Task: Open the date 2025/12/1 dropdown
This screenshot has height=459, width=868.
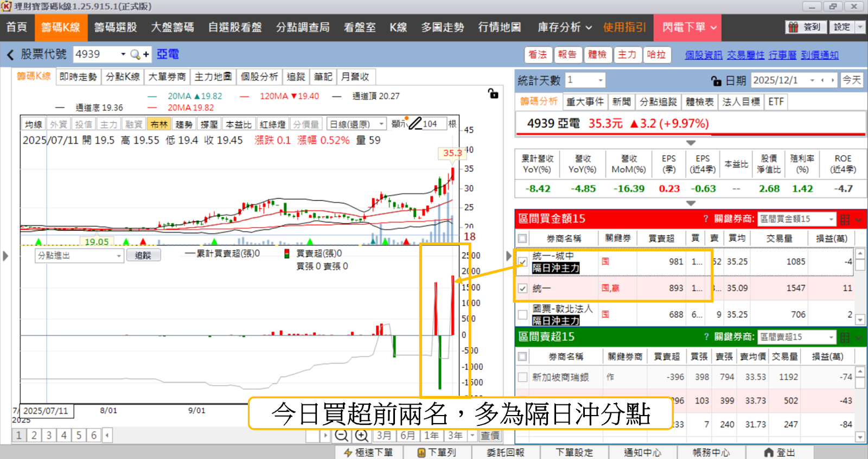Action: tap(812, 80)
